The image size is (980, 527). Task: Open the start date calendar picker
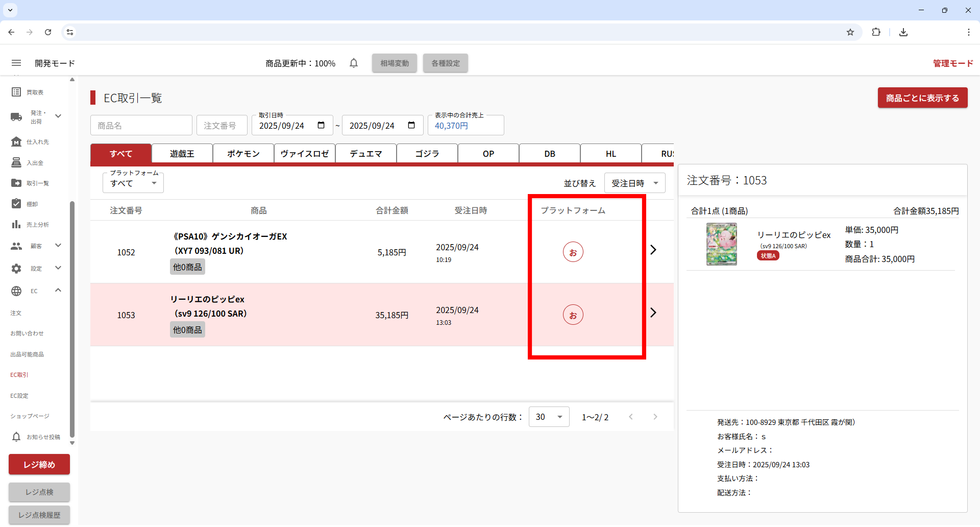[x=321, y=126]
